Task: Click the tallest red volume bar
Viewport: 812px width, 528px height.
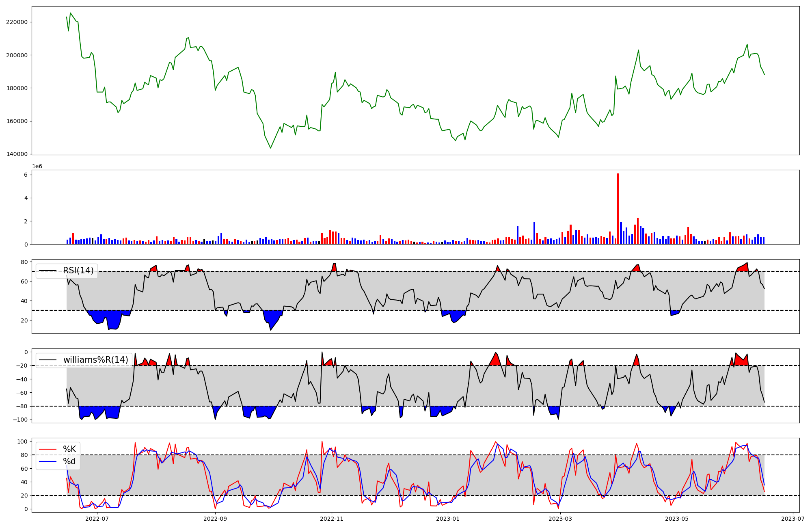Action: tap(618, 209)
